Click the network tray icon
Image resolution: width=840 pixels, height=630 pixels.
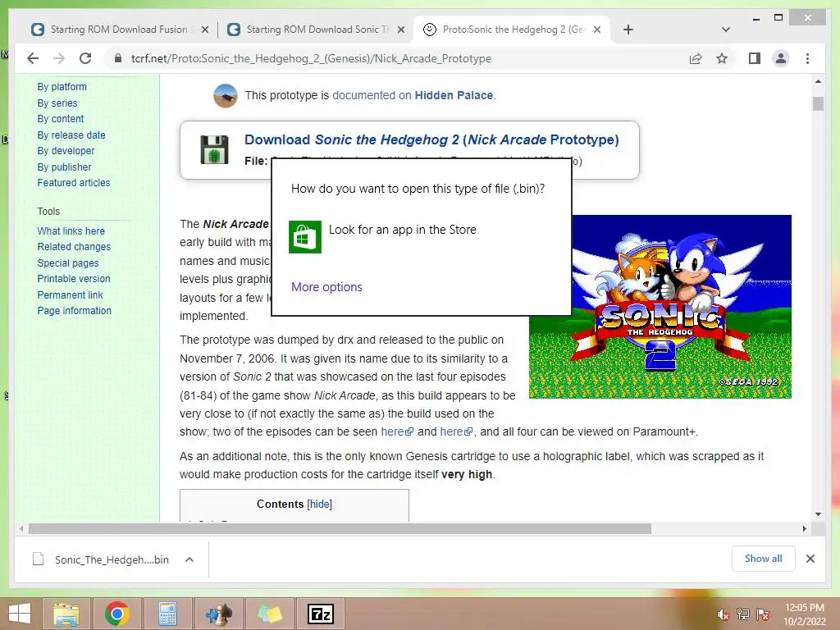click(742, 614)
